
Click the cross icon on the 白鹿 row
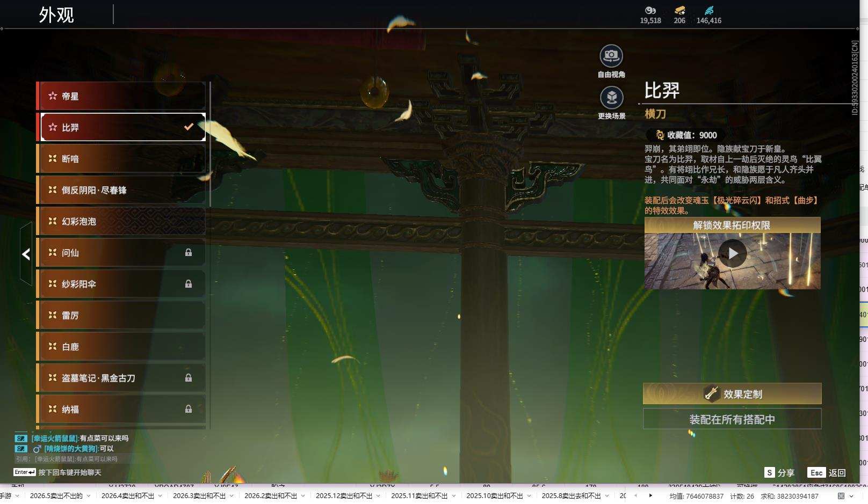53,347
